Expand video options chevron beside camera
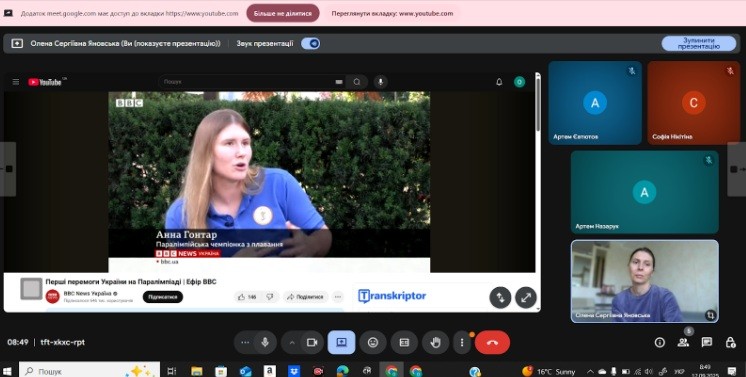746x377 pixels. [x=292, y=342]
